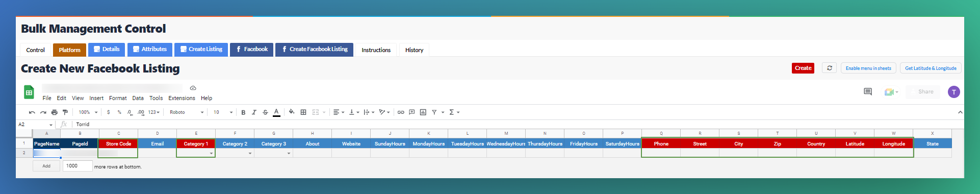Image resolution: width=980 pixels, height=194 pixels.
Task: Open the purple T account avatar
Action: click(954, 92)
